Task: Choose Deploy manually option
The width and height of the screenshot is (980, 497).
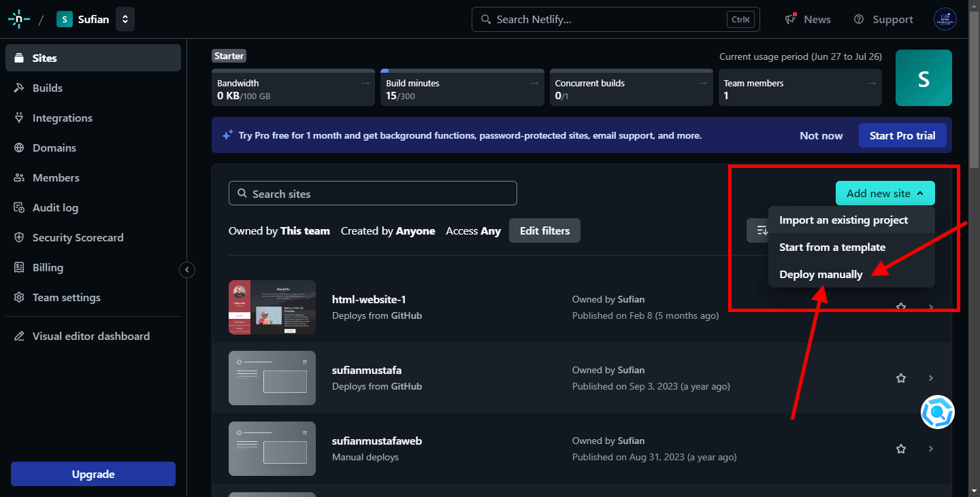Action: 851,275
